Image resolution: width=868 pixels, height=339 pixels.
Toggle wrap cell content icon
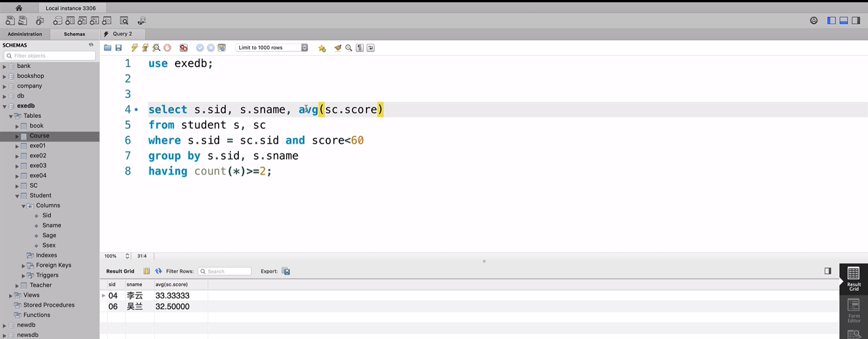click(147, 271)
